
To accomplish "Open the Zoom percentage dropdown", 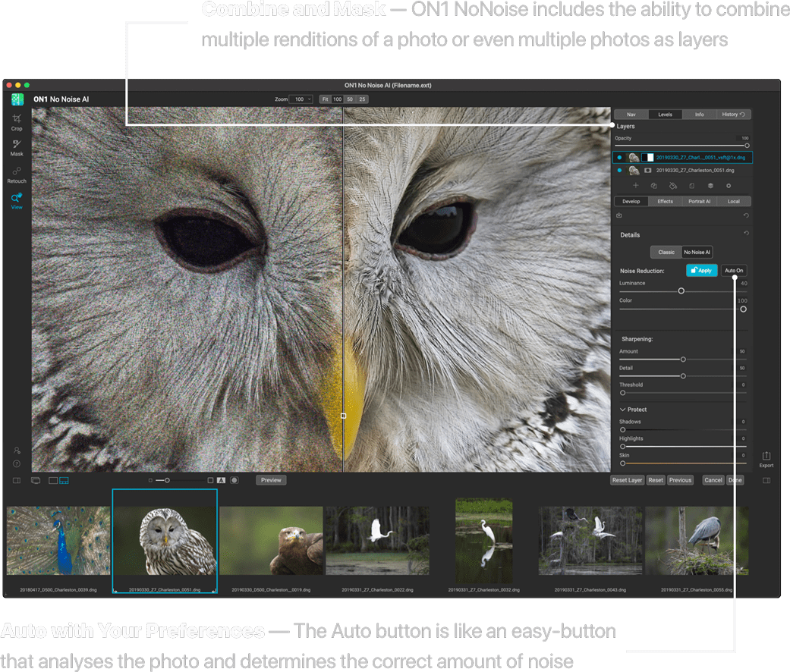I will pos(301,99).
